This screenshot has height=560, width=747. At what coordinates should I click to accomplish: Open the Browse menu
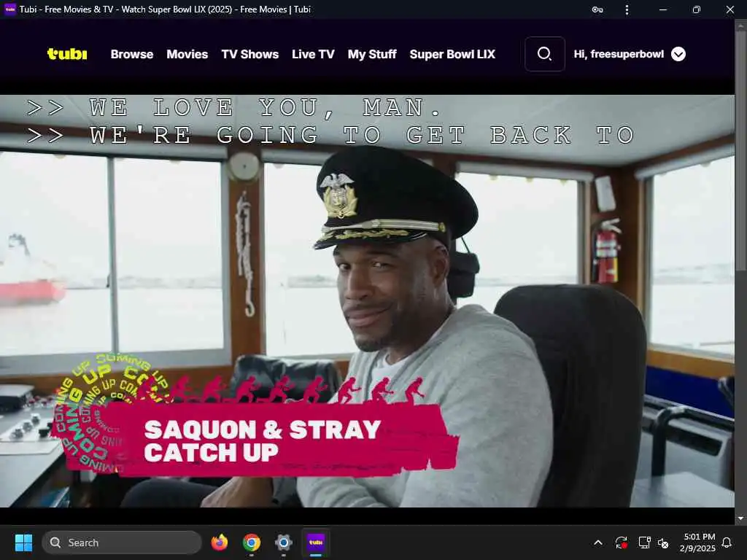(x=132, y=54)
